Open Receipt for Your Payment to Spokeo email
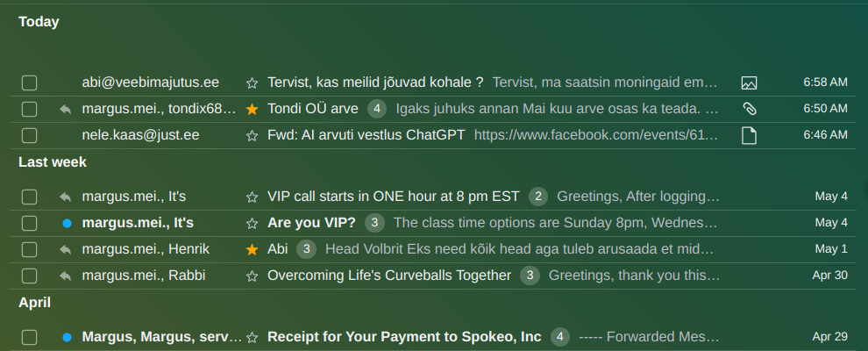This screenshot has width=868, height=351. pos(403,337)
